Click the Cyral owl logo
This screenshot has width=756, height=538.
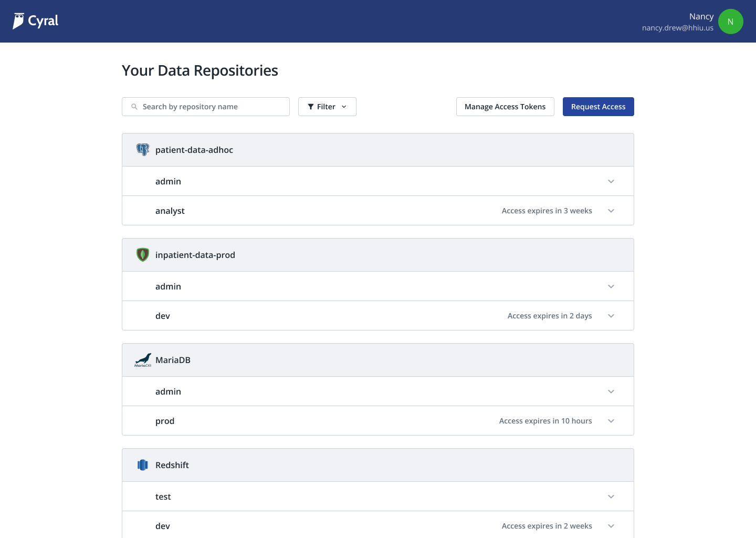click(19, 21)
